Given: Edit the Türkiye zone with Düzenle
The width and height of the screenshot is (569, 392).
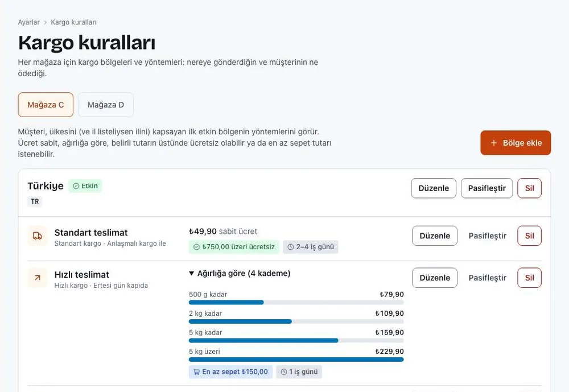Looking at the screenshot, I should click(434, 188).
